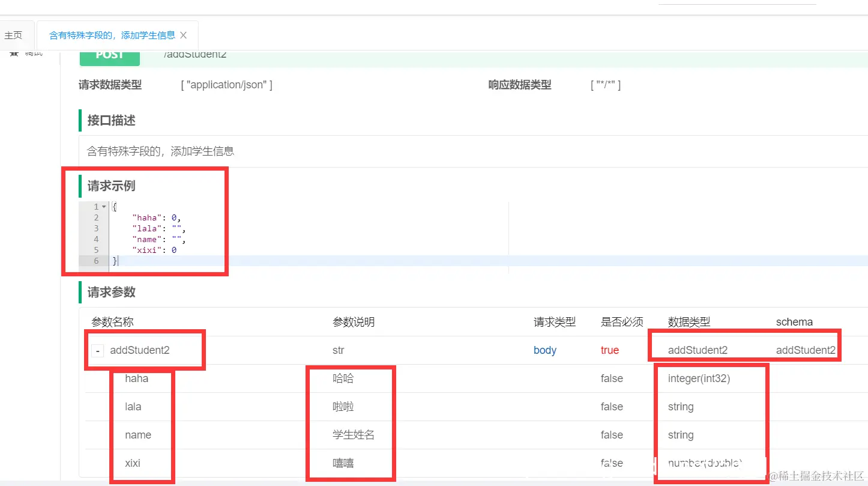The image size is (868, 486).
Task: Click the 请求示例 section heading
Action: pos(112,186)
